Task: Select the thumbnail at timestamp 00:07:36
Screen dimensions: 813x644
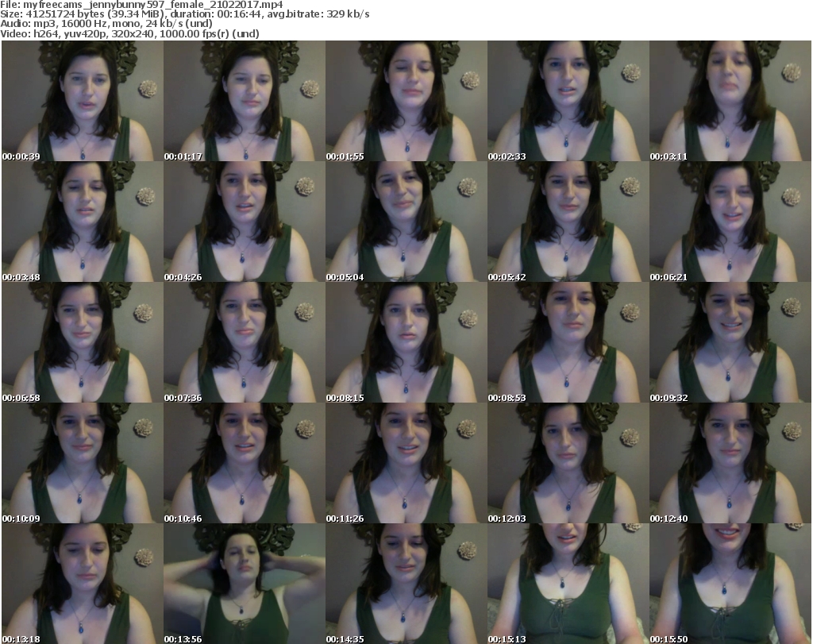Action: [245, 342]
